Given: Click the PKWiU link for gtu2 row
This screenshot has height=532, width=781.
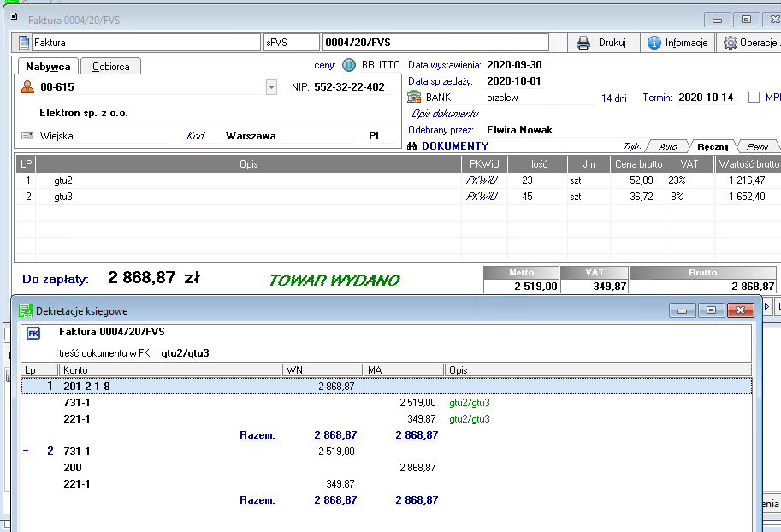Looking at the screenshot, I should pos(482,180).
